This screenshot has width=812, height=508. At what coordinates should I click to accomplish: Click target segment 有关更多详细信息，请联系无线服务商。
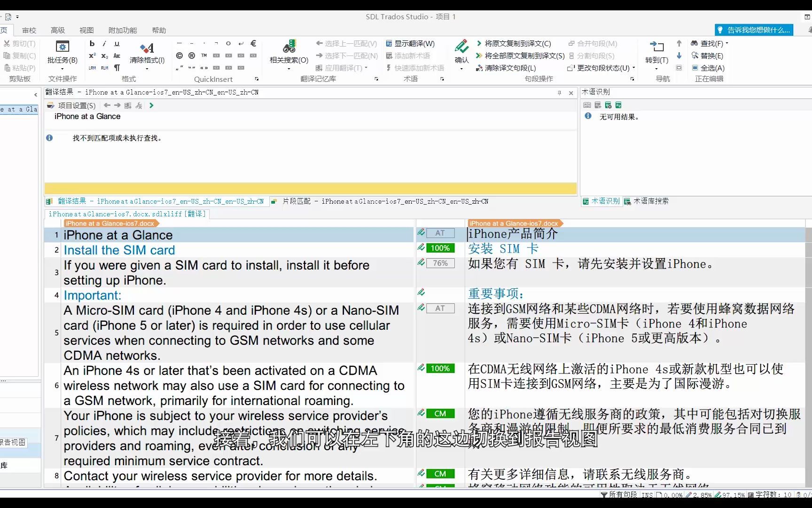[581, 474]
